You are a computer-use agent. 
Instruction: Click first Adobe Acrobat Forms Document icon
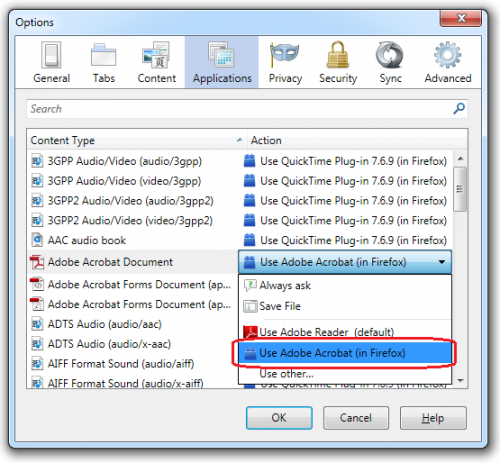tap(37, 284)
